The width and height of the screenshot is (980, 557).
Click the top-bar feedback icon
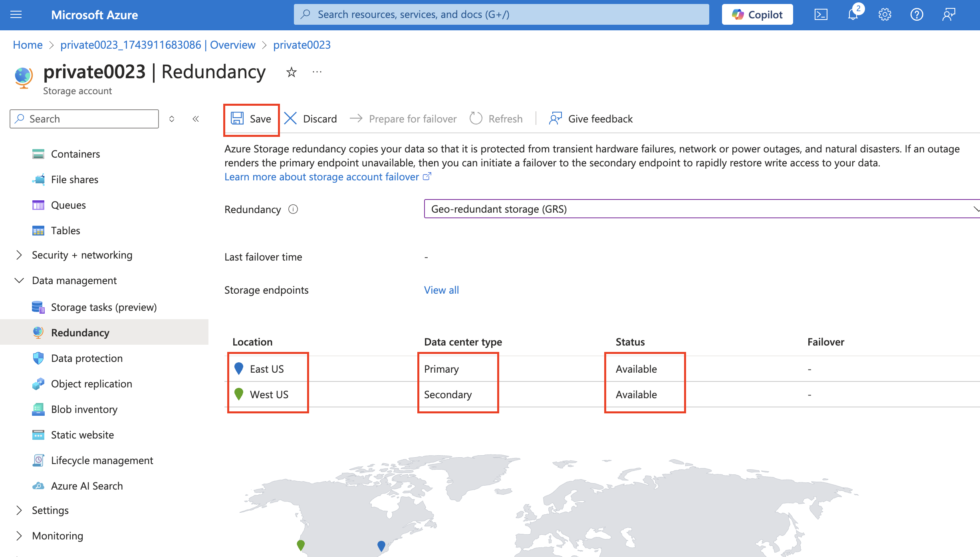[x=949, y=15]
